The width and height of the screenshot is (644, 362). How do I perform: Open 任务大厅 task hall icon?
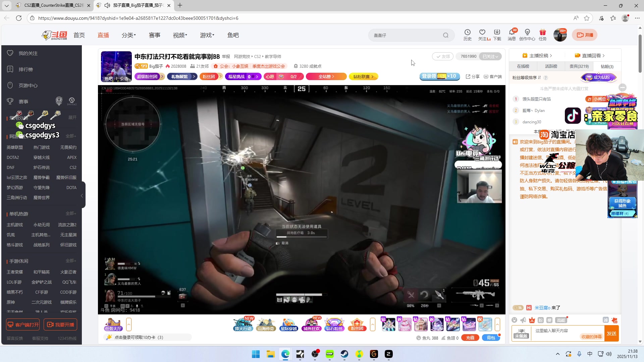click(x=113, y=324)
